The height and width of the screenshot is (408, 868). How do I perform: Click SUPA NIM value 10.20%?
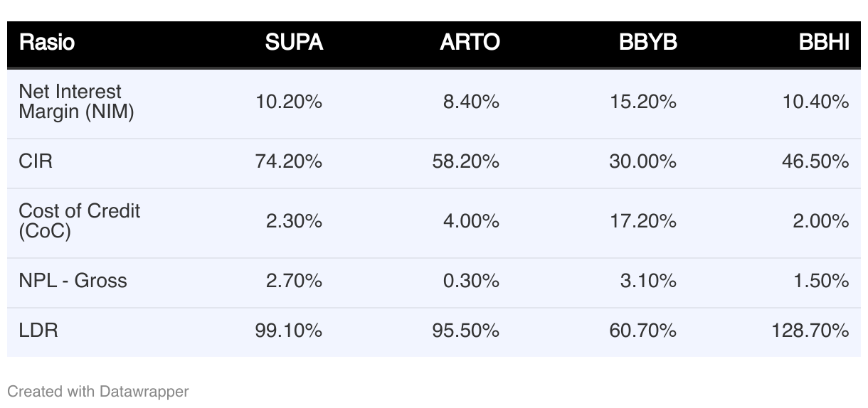point(289,102)
